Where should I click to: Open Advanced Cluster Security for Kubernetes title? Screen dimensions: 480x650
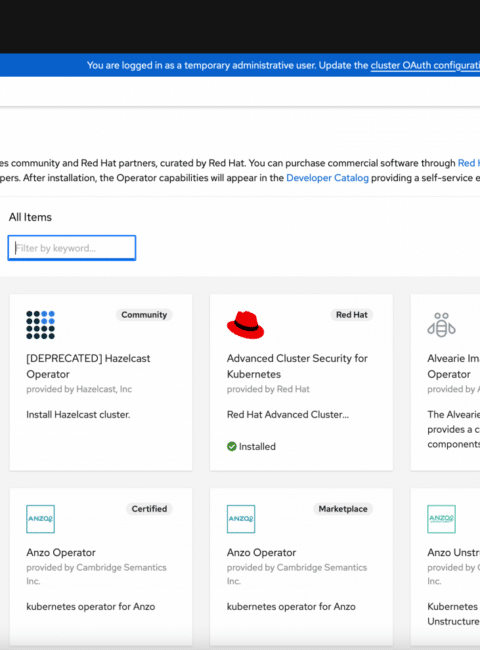[297, 366]
